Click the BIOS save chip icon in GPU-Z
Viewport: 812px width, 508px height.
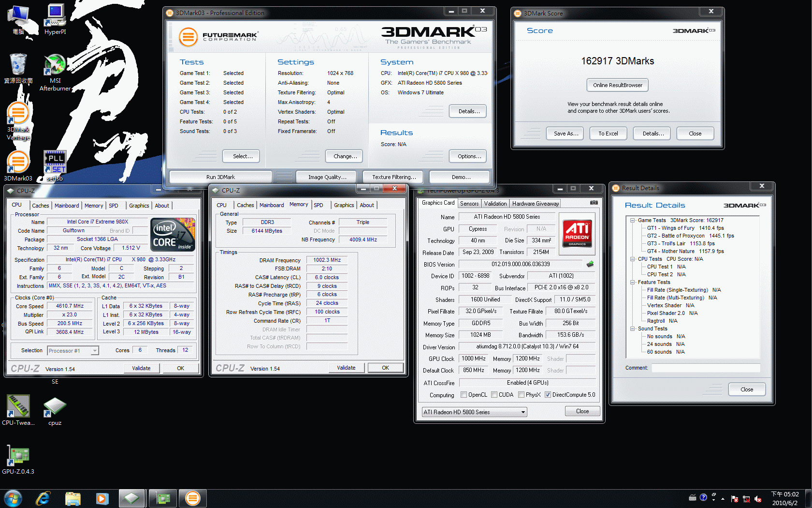pos(590,264)
